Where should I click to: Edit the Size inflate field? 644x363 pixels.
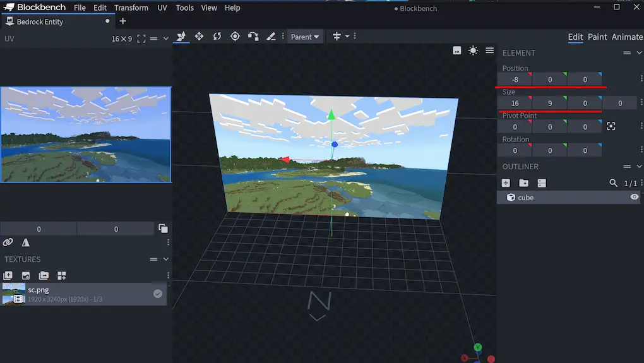620,104
